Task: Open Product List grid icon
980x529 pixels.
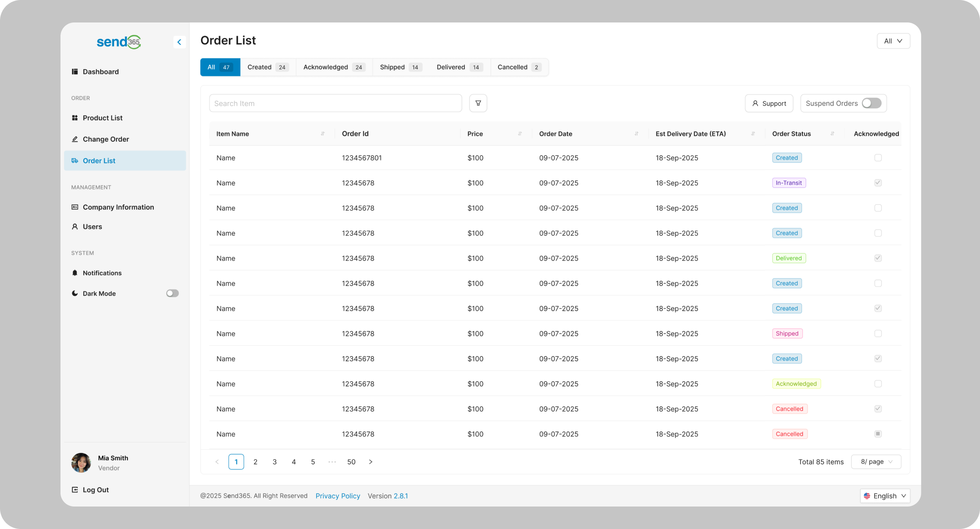Action: [75, 118]
